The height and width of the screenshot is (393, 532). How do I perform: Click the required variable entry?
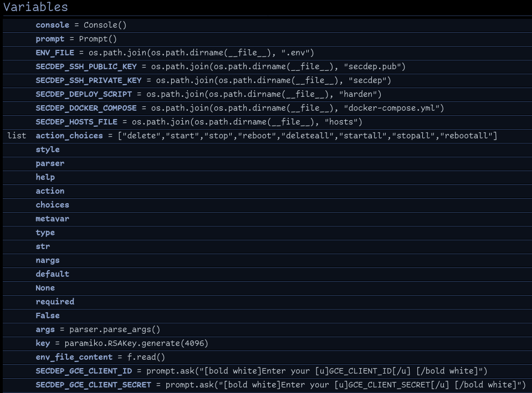[55, 302]
